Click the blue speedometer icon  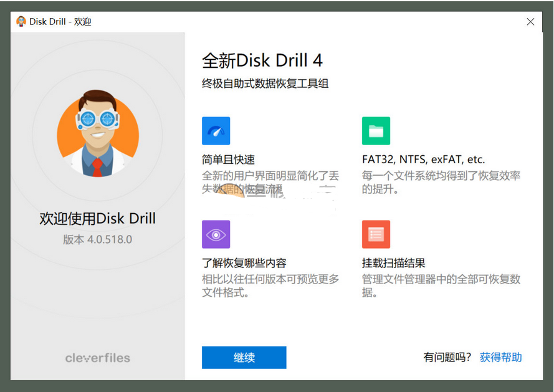216,131
